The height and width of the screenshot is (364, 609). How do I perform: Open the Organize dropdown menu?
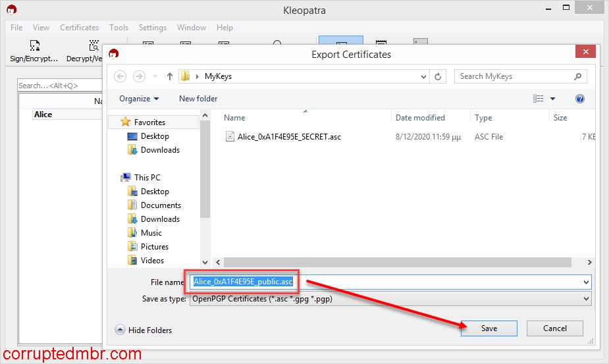[139, 99]
